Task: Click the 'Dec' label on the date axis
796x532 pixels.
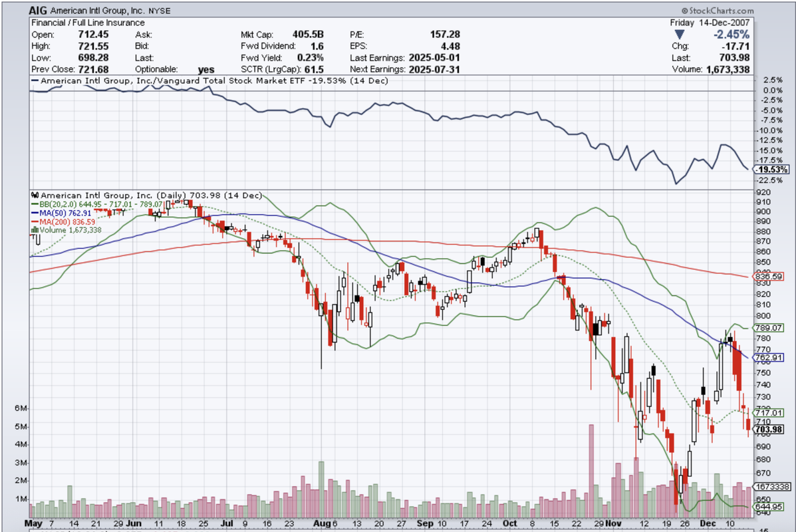Action: pyautogui.click(x=708, y=523)
